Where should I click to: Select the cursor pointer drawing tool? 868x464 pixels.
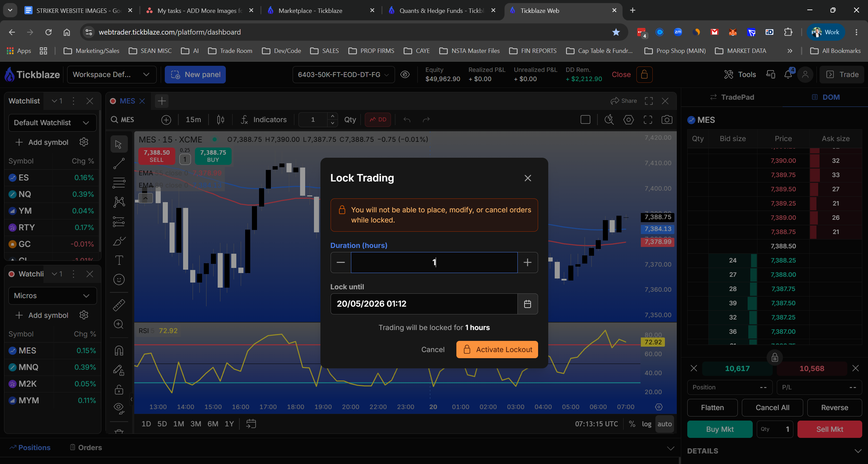(x=118, y=144)
